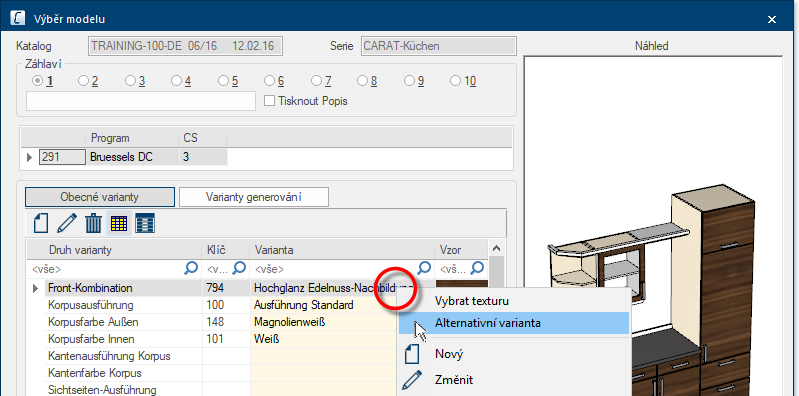
Task: Select Záhlaví radio button 5
Action: 228,81
